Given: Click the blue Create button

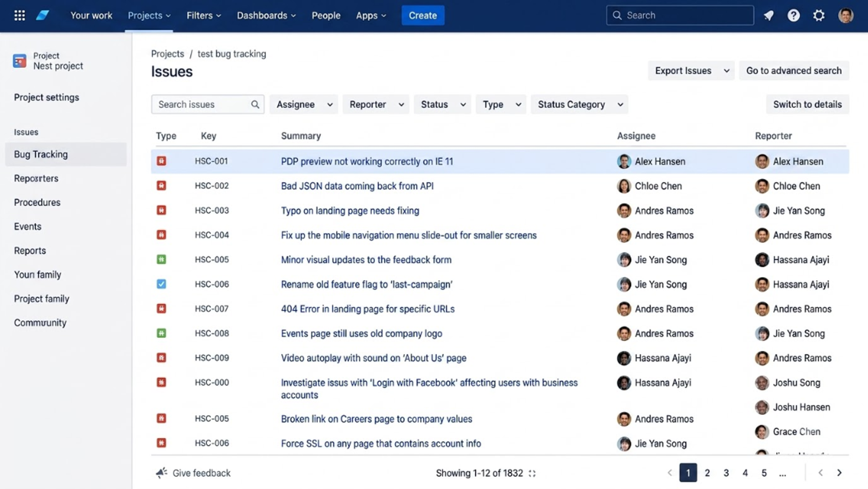Looking at the screenshot, I should (423, 15).
